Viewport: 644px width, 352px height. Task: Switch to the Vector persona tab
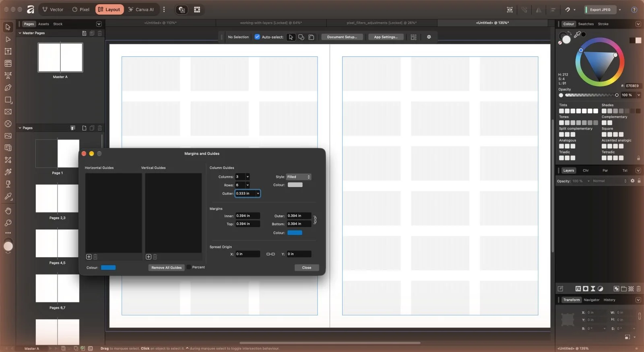pyautogui.click(x=53, y=9)
